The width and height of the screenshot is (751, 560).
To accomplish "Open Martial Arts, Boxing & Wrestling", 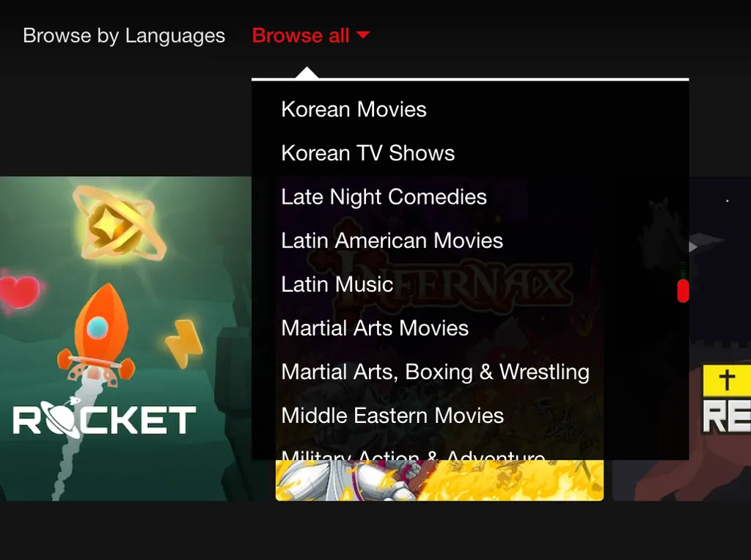I will [x=435, y=372].
